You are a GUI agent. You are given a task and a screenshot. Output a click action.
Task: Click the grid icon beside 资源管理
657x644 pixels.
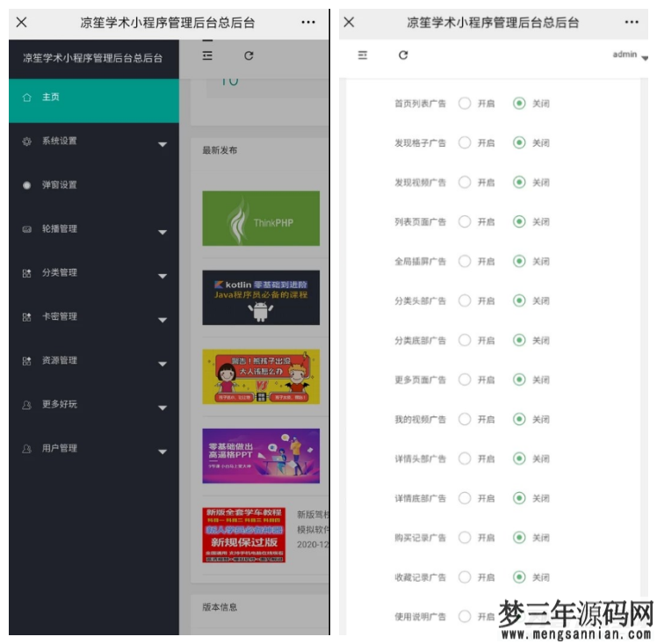point(27,361)
